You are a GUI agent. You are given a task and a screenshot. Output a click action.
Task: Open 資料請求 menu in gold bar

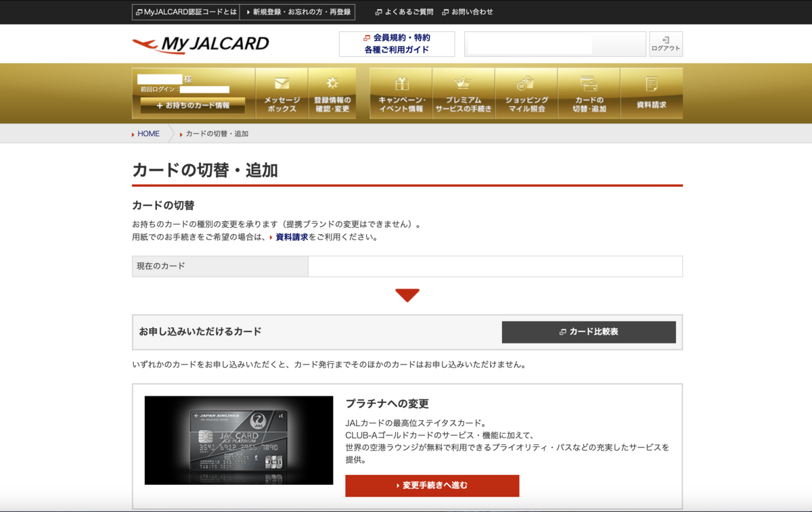pyautogui.click(x=652, y=93)
